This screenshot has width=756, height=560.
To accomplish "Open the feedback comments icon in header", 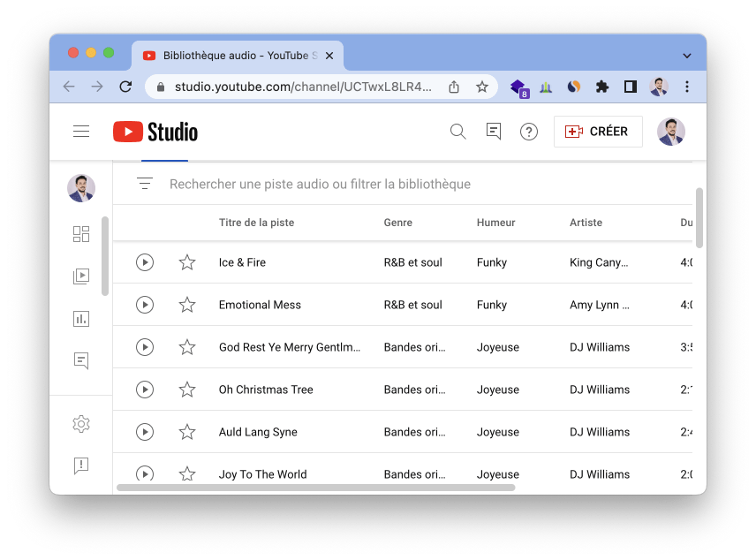I will tap(493, 132).
